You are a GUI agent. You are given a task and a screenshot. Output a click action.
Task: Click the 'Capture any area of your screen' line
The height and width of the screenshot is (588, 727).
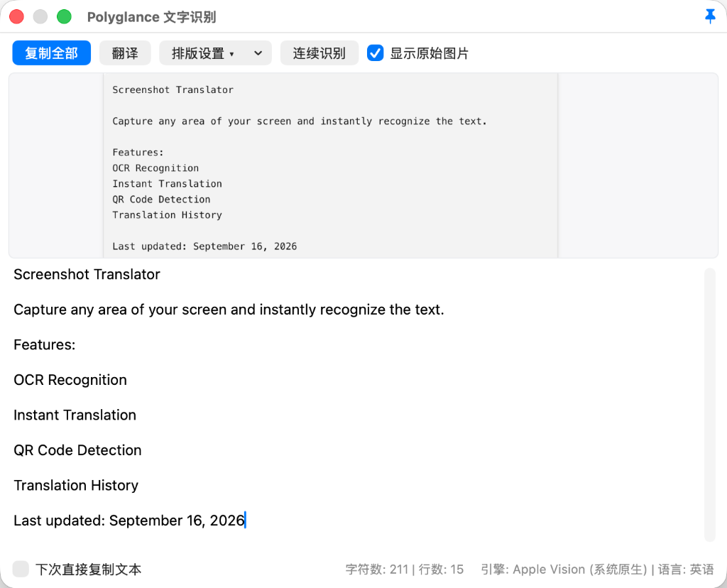229,310
